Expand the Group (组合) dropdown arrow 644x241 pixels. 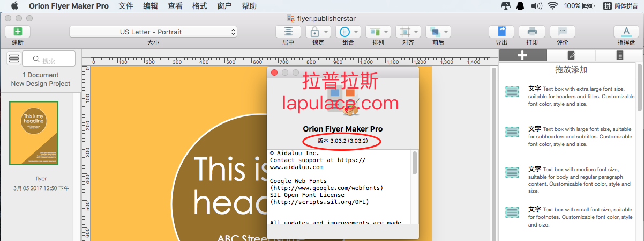coord(356,32)
